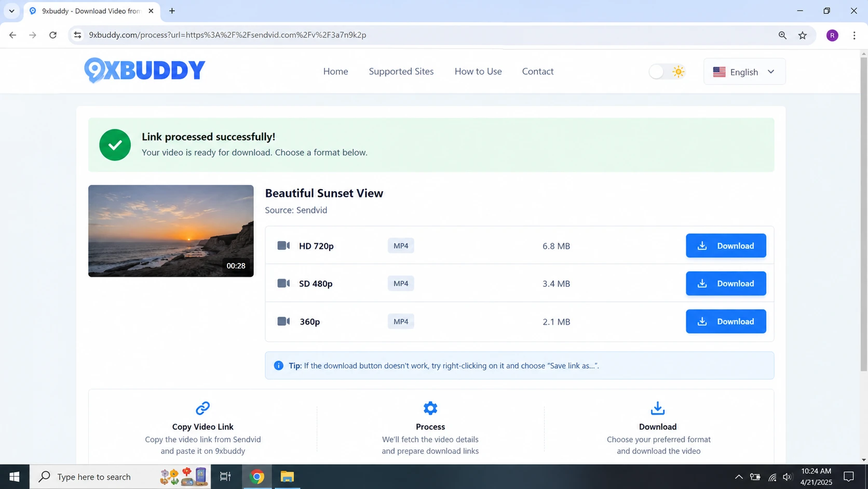Image resolution: width=868 pixels, height=489 pixels.
Task: Download the 360p video
Action: (726, 321)
